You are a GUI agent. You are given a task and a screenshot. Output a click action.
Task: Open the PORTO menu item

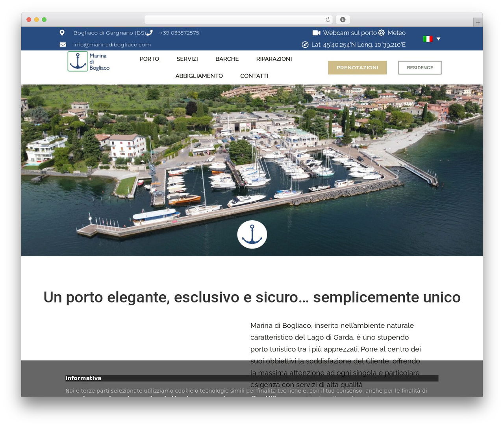pyautogui.click(x=149, y=59)
